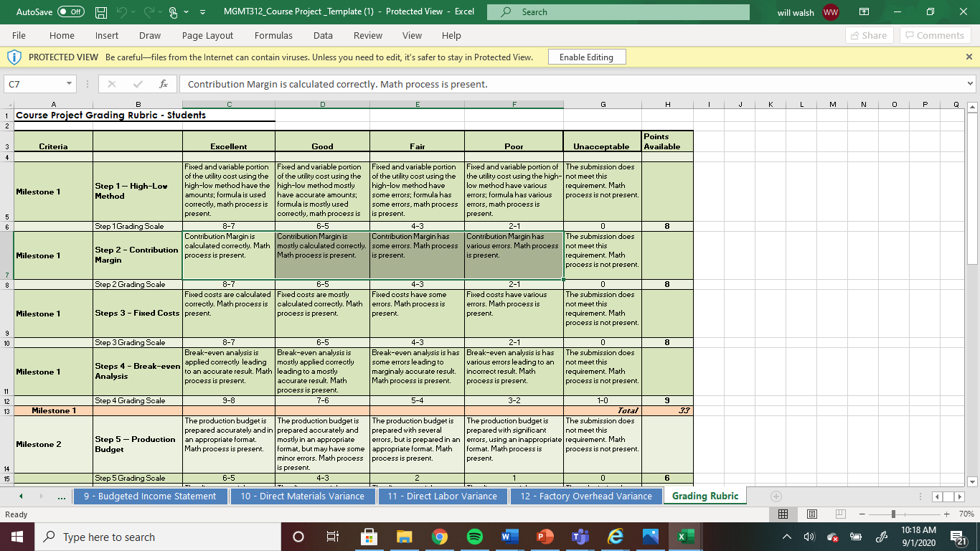
Task: Switch to Normal view via status bar icon
Action: tap(783, 514)
